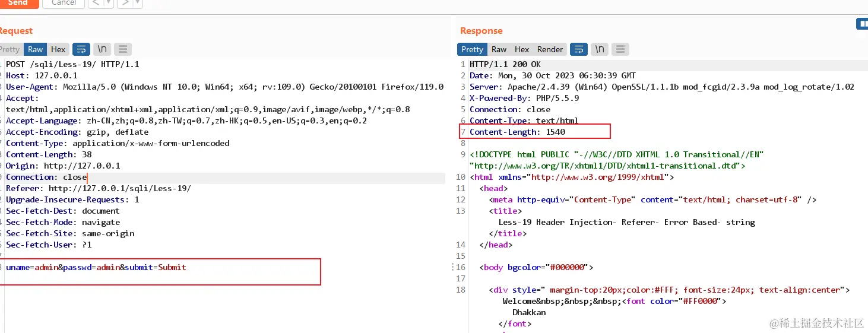Image resolution: width=868 pixels, height=333 pixels.
Task: Toggle non-printable characters in Request panel
Action: click(102, 49)
